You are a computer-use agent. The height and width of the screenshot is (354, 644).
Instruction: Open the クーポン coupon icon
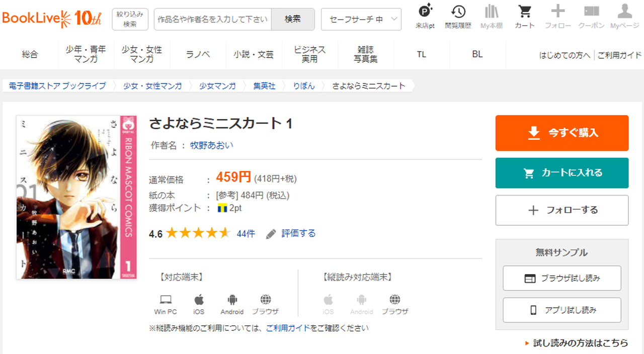(591, 16)
